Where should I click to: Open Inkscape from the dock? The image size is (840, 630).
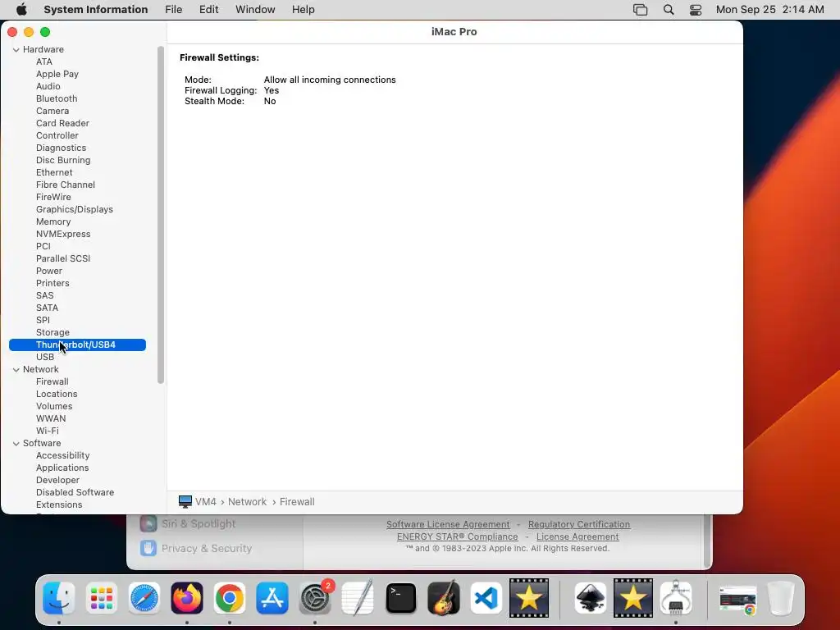[x=591, y=598]
